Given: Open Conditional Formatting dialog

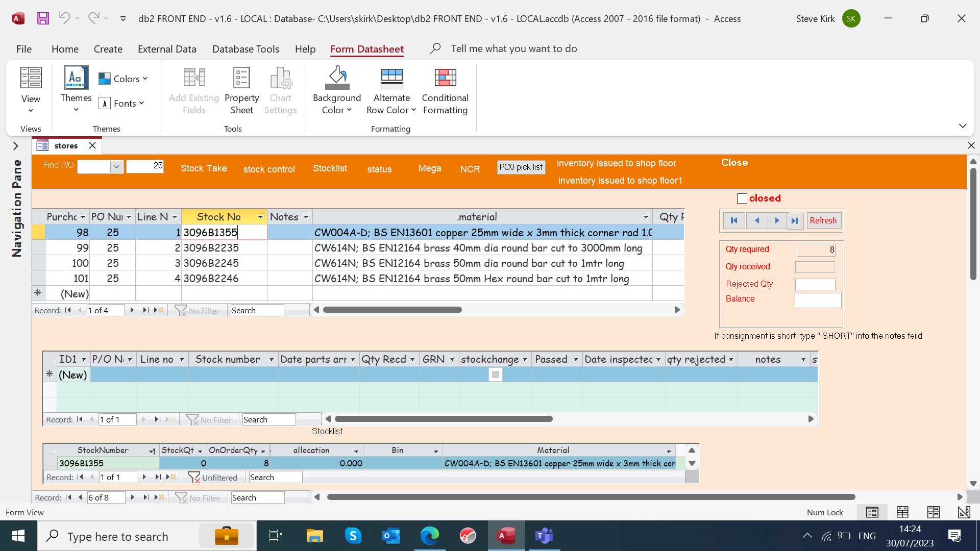Looking at the screenshot, I should (445, 91).
